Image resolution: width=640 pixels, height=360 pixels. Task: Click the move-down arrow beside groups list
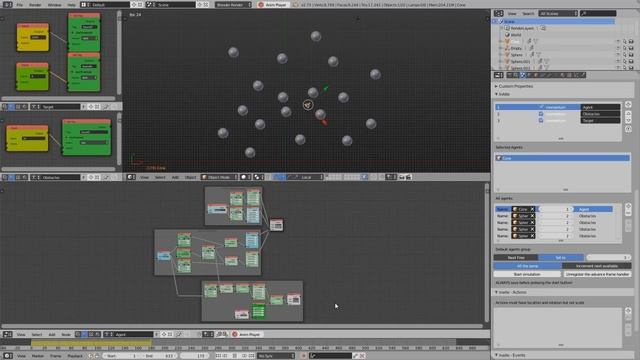(628, 120)
